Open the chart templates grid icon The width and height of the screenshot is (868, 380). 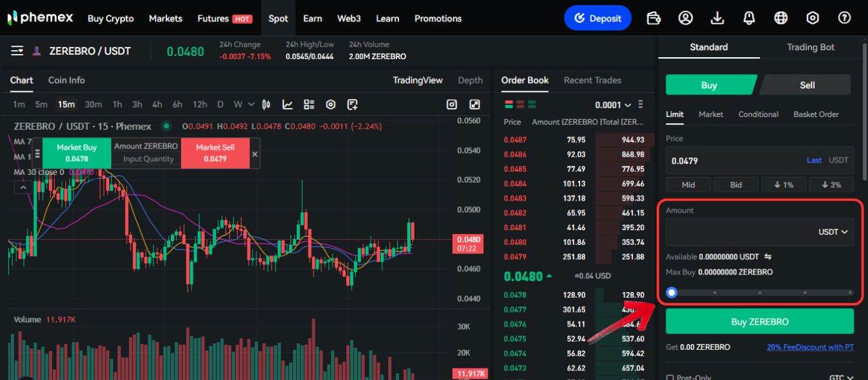(309, 104)
